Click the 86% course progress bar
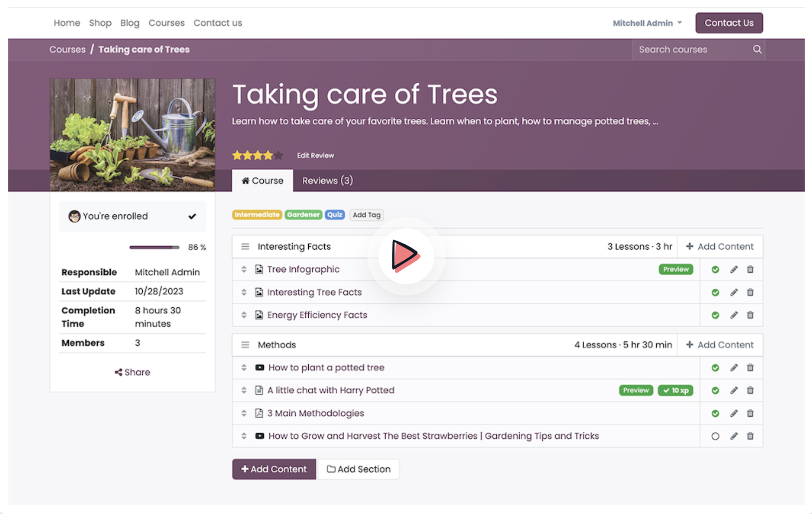812x514 pixels. pos(154,247)
